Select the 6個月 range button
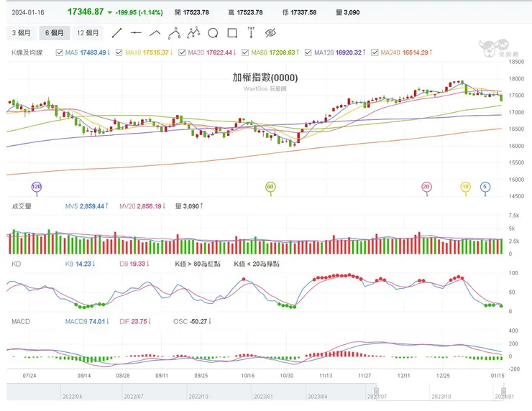 pyautogui.click(x=55, y=33)
